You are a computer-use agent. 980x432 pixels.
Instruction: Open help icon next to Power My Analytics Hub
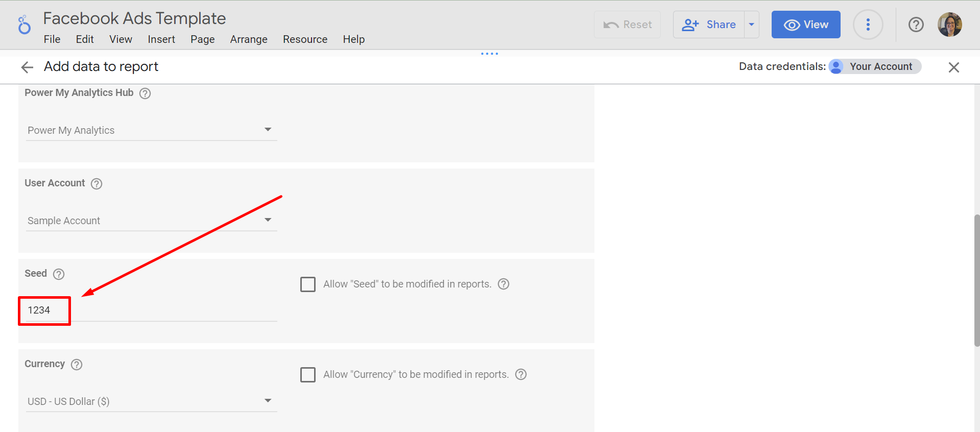[145, 93]
